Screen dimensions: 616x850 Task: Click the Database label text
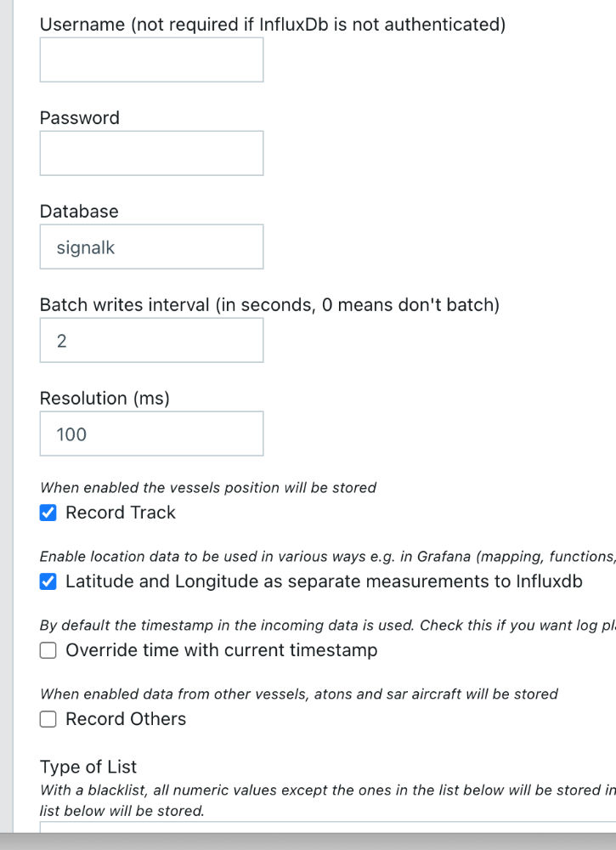tap(79, 212)
